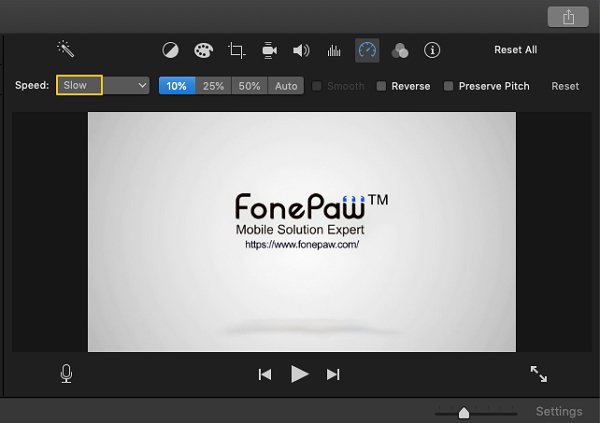
Task: Enable Preserve Pitch checkbox
Action: [x=448, y=86]
